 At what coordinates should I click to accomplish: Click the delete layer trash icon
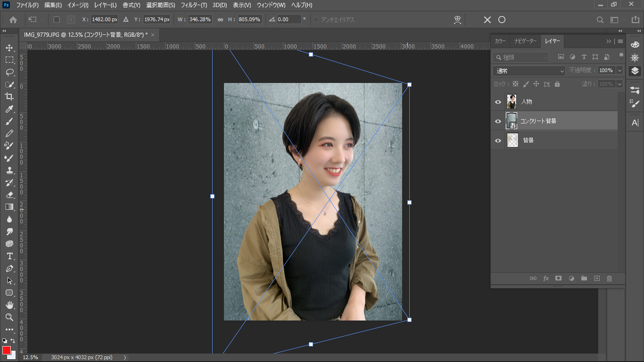(609, 279)
